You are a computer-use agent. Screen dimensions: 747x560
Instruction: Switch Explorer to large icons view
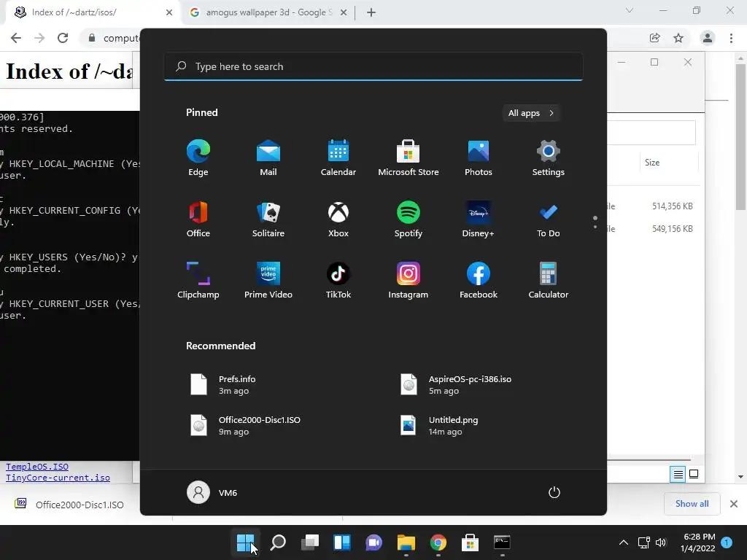[694, 474]
